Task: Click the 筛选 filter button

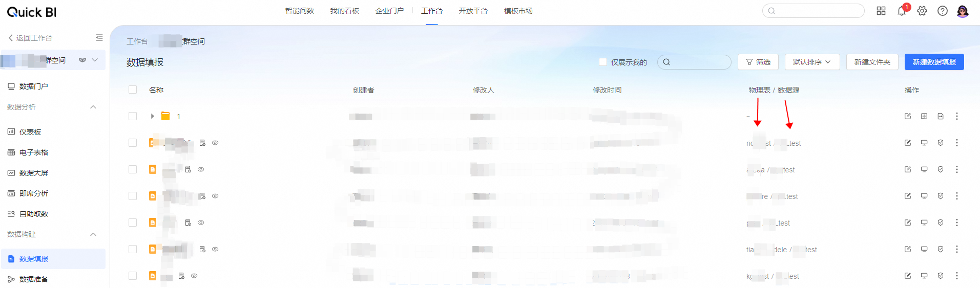Action: point(758,62)
